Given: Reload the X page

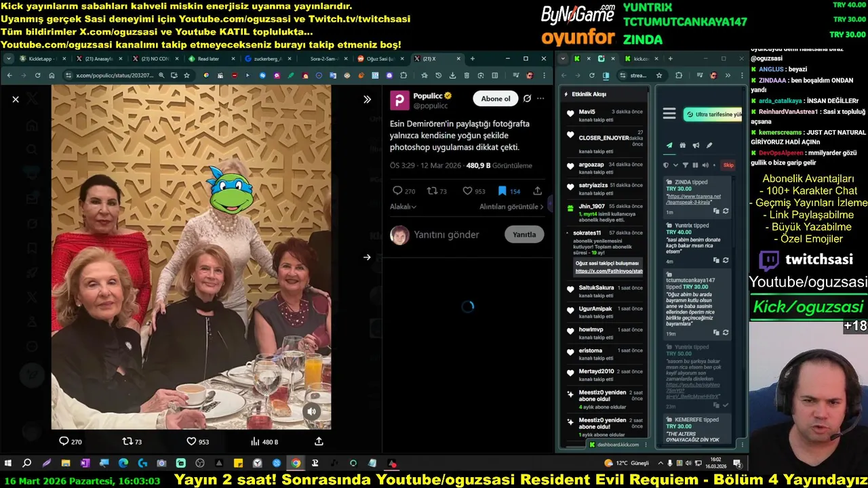Looking at the screenshot, I should [37, 75].
